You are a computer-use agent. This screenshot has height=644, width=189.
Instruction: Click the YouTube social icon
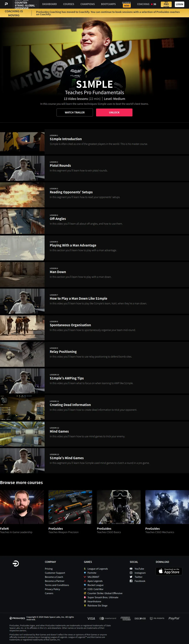pyautogui.click(x=131, y=569)
